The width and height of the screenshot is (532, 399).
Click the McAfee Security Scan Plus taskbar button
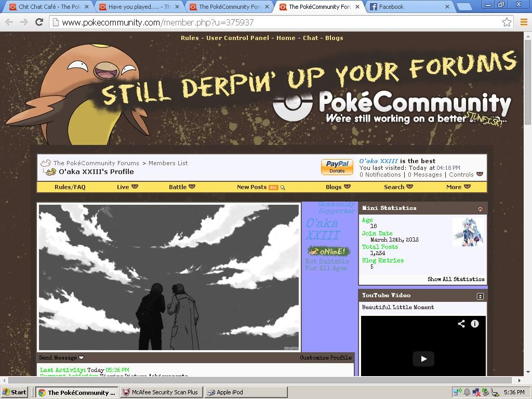162,392
